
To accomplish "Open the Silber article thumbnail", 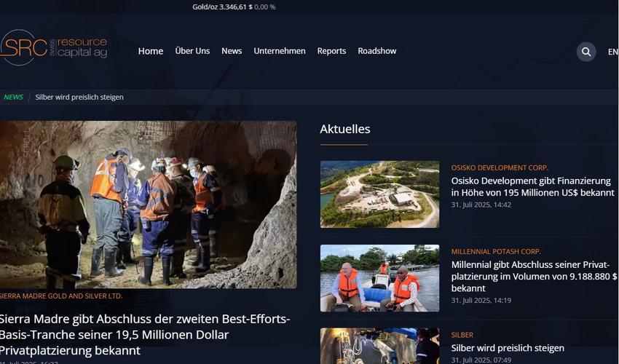I will [379, 346].
